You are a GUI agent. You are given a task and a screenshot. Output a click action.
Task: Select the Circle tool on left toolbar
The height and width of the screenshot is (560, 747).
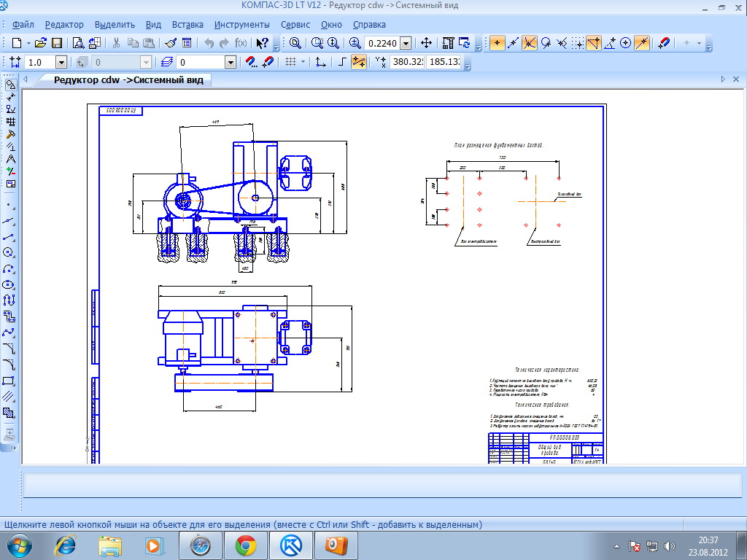9,252
